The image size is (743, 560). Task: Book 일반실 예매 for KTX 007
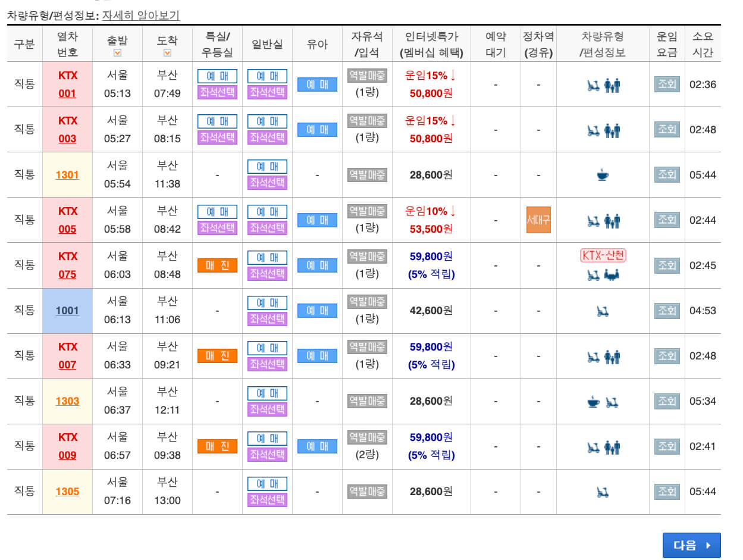pyautogui.click(x=267, y=348)
